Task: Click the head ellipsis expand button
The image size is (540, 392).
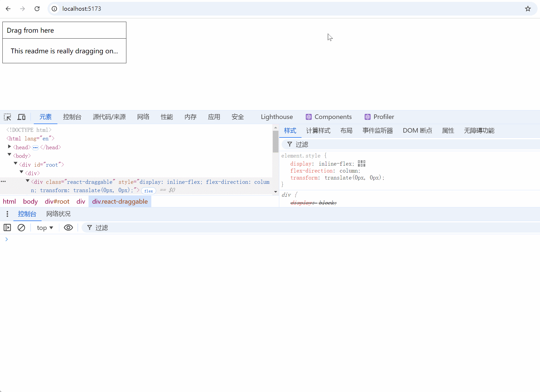Action: point(35,148)
